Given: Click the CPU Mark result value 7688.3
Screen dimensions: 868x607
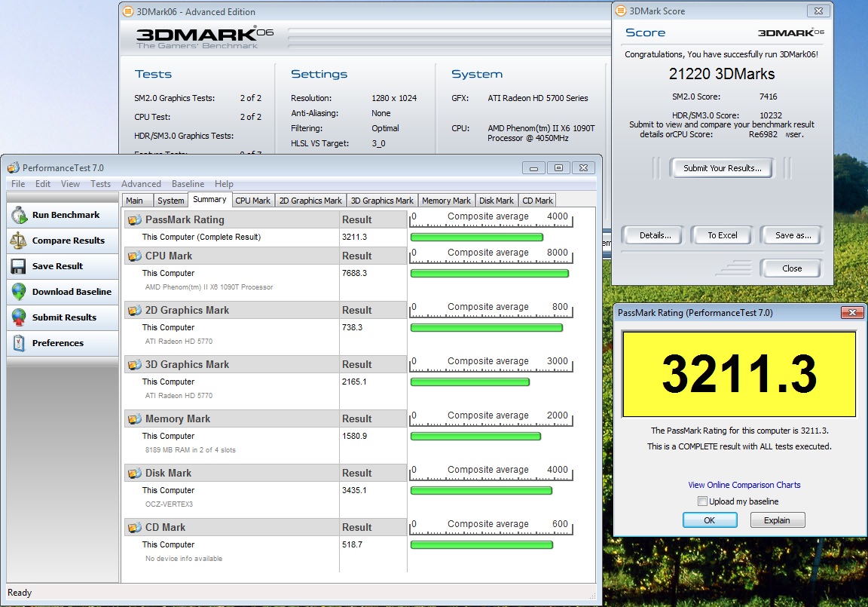Looking at the screenshot, I should coord(354,273).
